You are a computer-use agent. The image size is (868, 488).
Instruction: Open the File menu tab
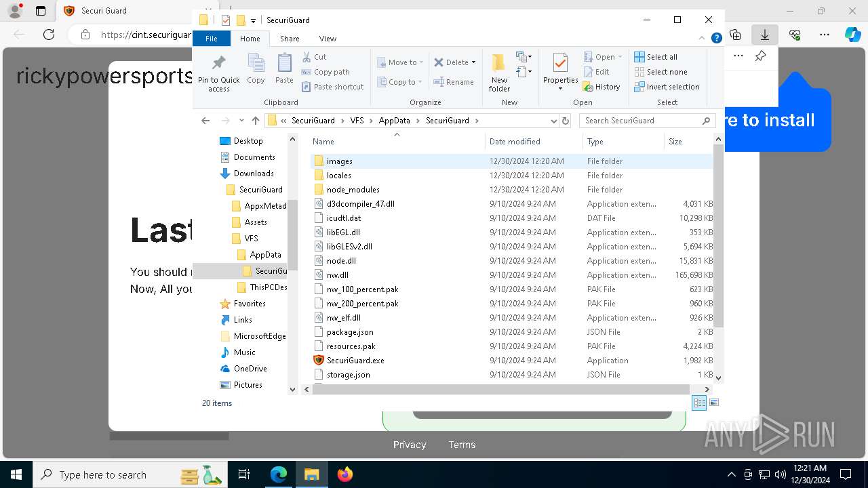212,39
